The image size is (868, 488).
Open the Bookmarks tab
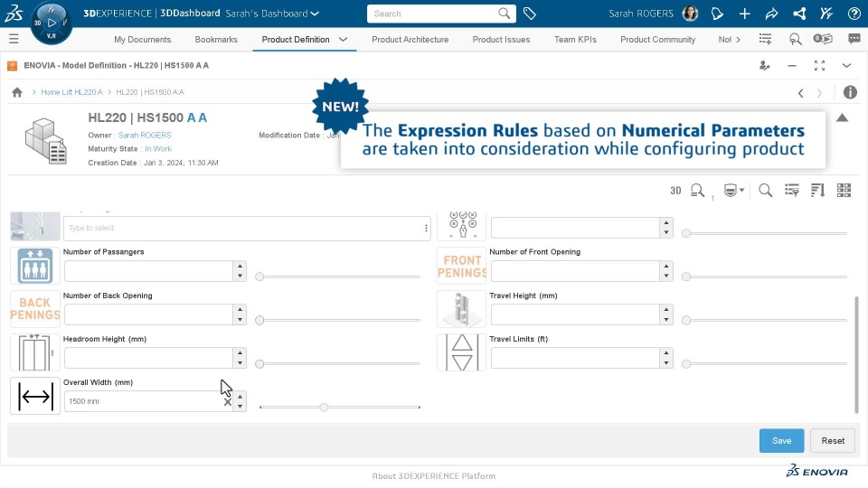coord(216,39)
